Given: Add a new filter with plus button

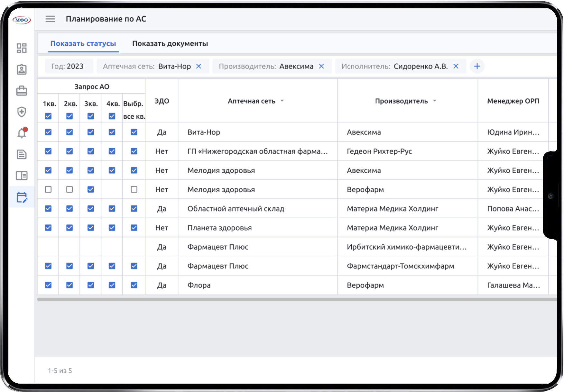Looking at the screenshot, I should (x=477, y=66).
